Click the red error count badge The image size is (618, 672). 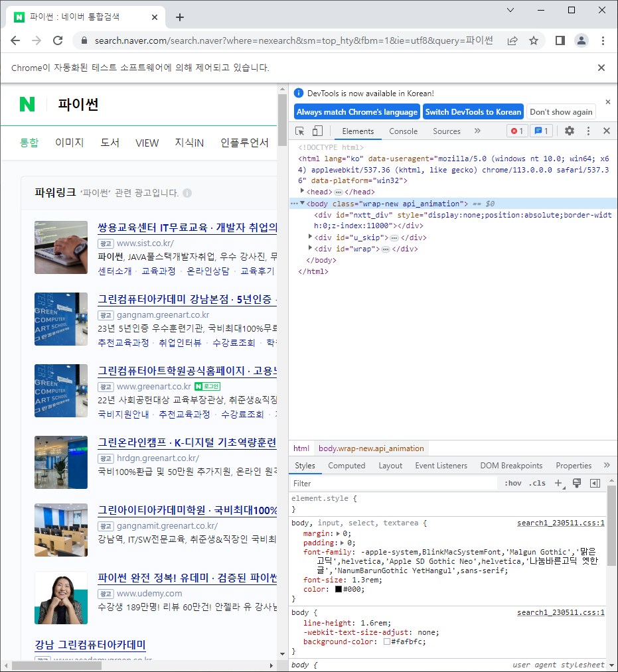(x=517, y=131)
